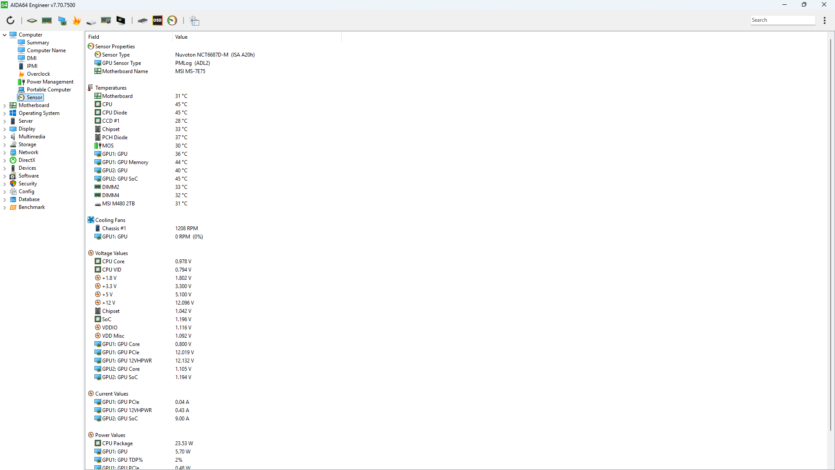Click the black monitor toolbar icon
Viewport: 835px width, 470px height.
point(121,20)
